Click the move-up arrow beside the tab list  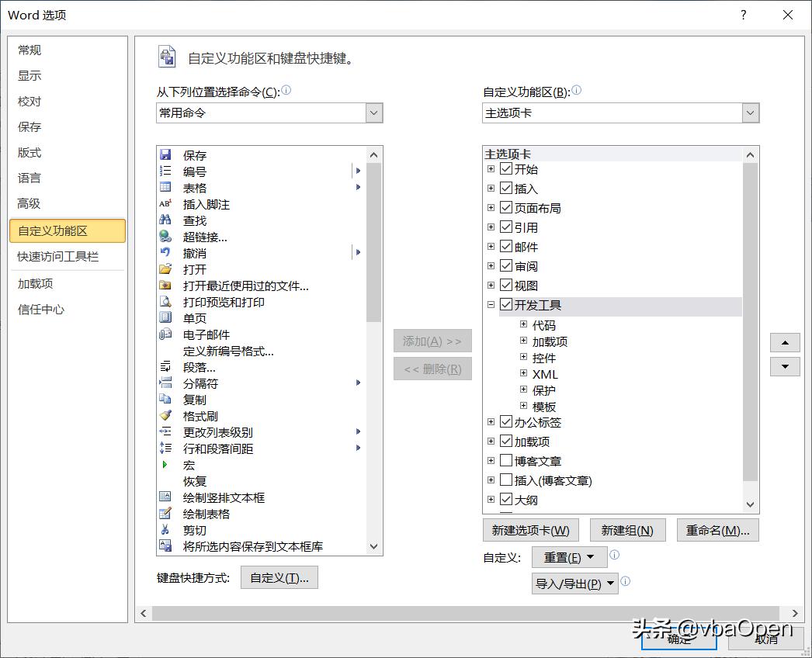pyautogui.click(x=785, y=342)
